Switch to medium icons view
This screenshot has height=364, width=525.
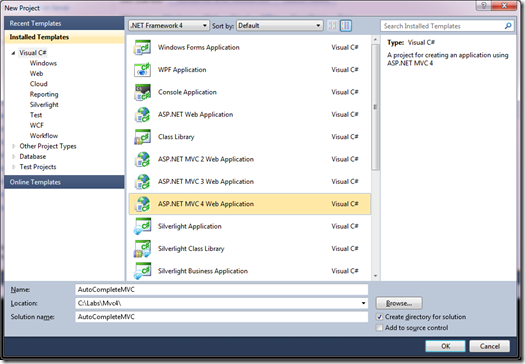click(346, 25)
